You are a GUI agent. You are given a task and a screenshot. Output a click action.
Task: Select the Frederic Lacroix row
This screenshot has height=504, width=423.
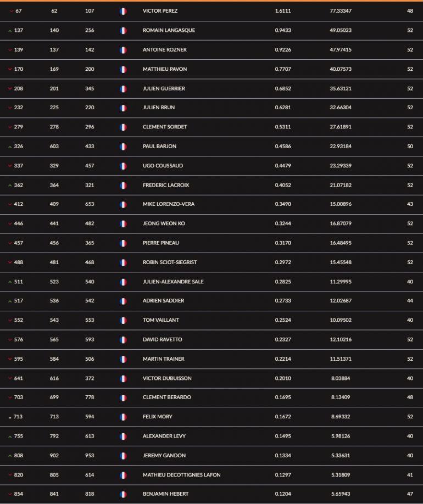(211, 185)
